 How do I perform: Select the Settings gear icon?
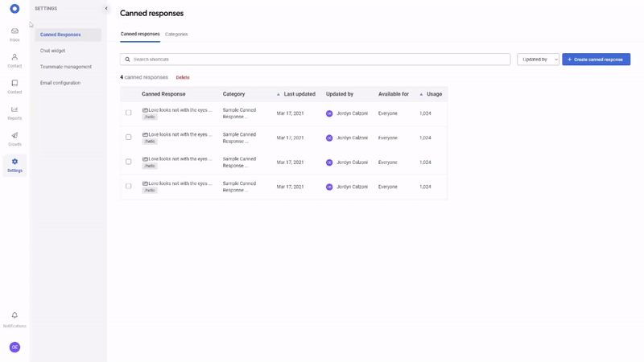(14, 162)
